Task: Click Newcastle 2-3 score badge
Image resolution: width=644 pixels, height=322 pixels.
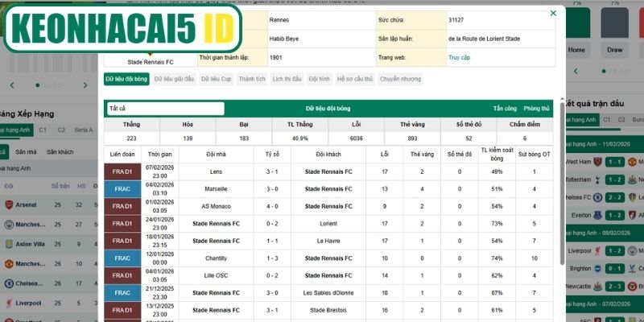Action: (614, 286)
